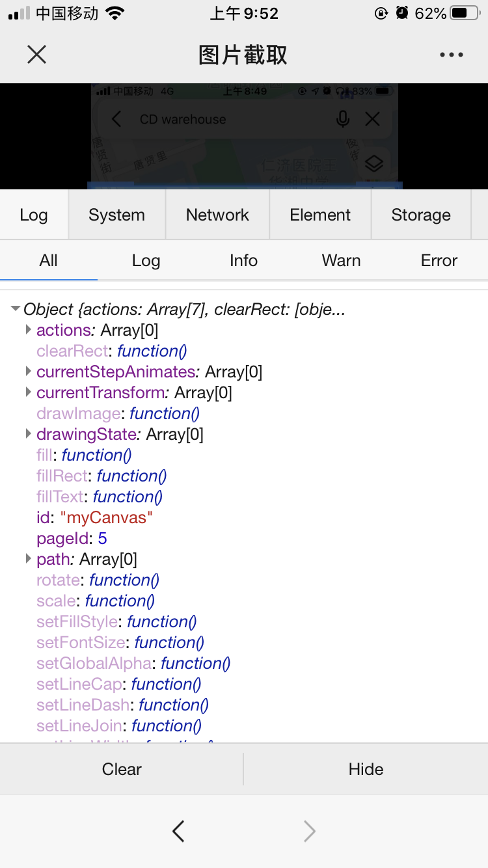This screenshot has width=488, height=868.
Task: Expand the path Array entry
Action: tap(27, 560)
